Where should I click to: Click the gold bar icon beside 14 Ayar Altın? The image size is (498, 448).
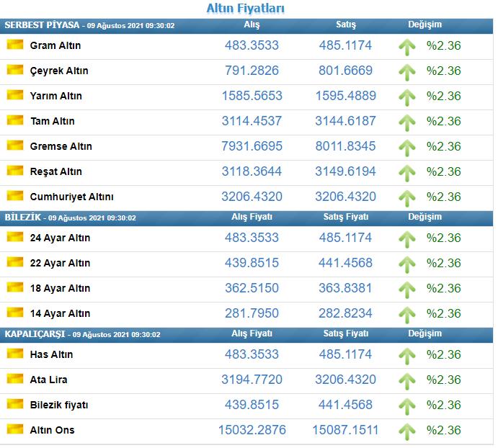(x=15, y=312)
